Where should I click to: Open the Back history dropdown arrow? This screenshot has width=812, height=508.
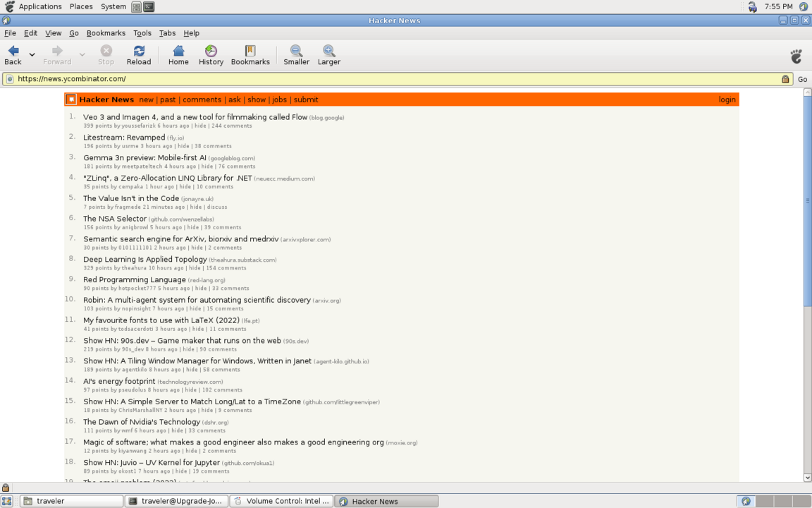coord(32,55)
